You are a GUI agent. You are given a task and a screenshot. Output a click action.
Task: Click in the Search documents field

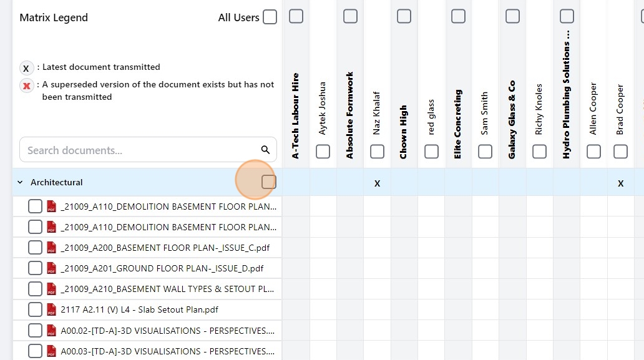point(140,150)
